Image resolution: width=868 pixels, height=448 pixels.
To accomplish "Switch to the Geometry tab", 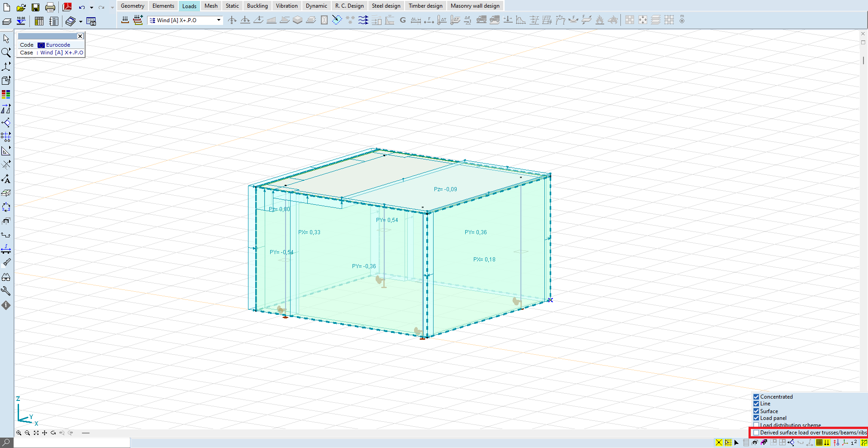I will point(133,6).
